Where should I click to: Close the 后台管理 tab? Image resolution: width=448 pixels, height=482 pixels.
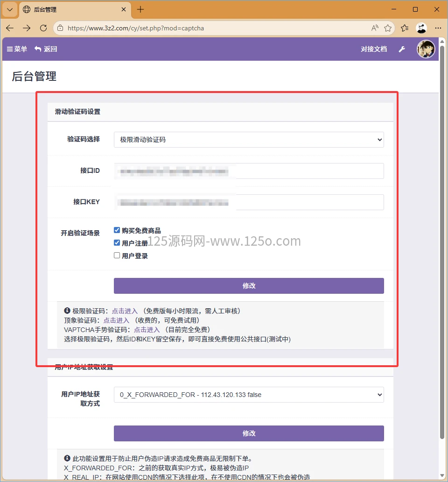[124, 9]
